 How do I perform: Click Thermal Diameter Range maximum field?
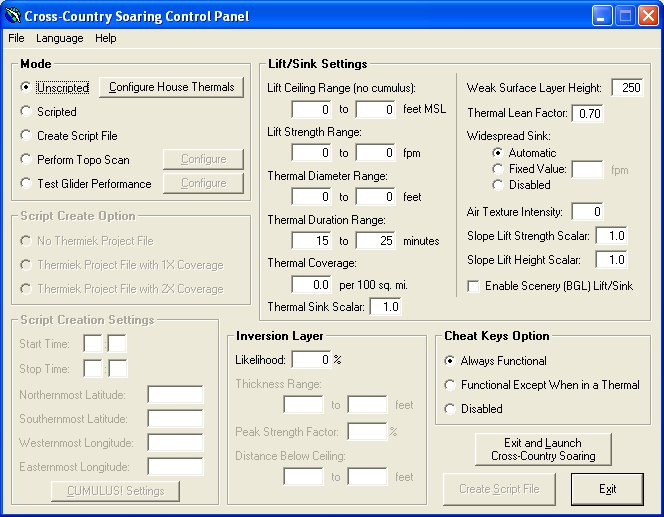coord(376,196)
